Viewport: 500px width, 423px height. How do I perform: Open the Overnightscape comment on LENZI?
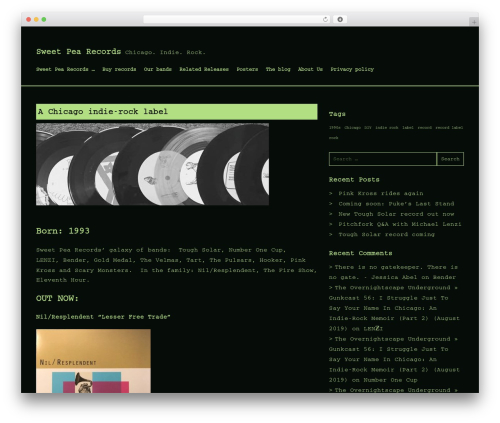coord(394,308)
